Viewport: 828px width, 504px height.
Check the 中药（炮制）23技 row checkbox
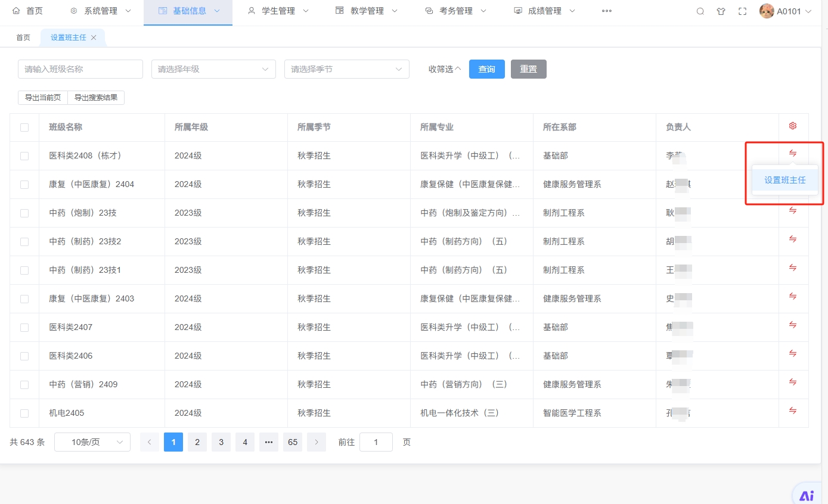24,213
